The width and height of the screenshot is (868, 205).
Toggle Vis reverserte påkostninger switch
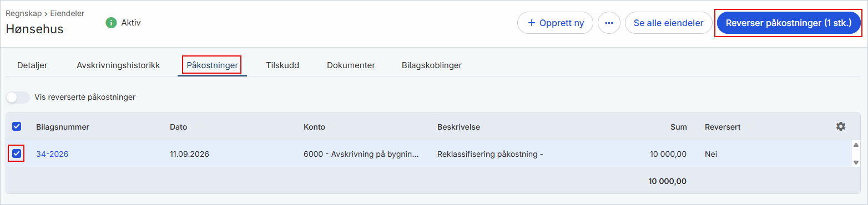click(18, 97)
